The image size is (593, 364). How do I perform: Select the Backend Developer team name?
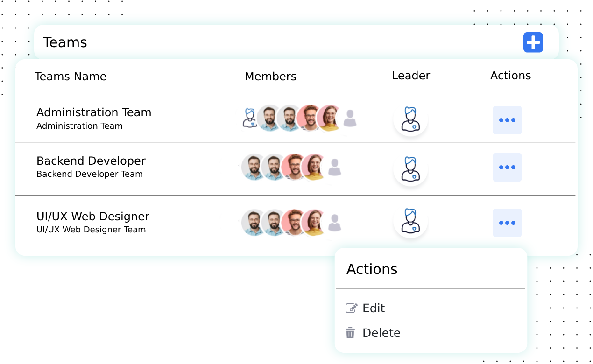(x=91, y=161)
